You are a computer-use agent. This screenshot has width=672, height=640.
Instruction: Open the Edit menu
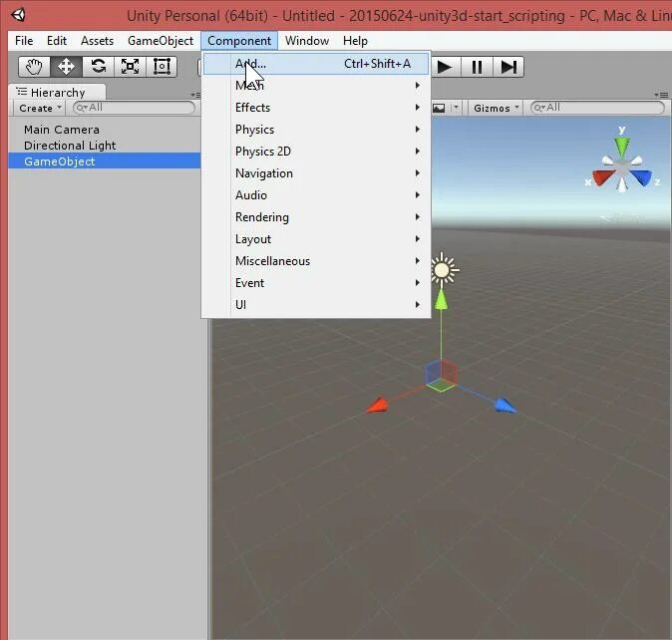pyautogui.click(x=57, y=41)
